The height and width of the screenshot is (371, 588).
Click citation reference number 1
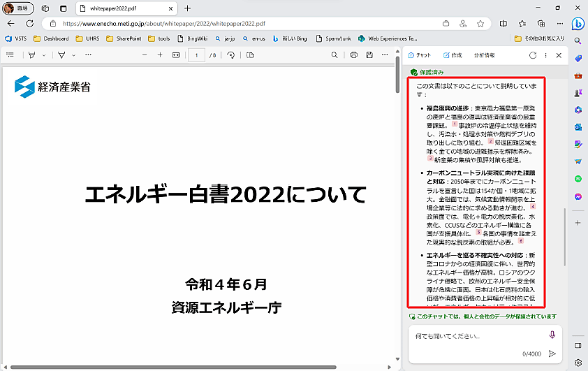454,124
